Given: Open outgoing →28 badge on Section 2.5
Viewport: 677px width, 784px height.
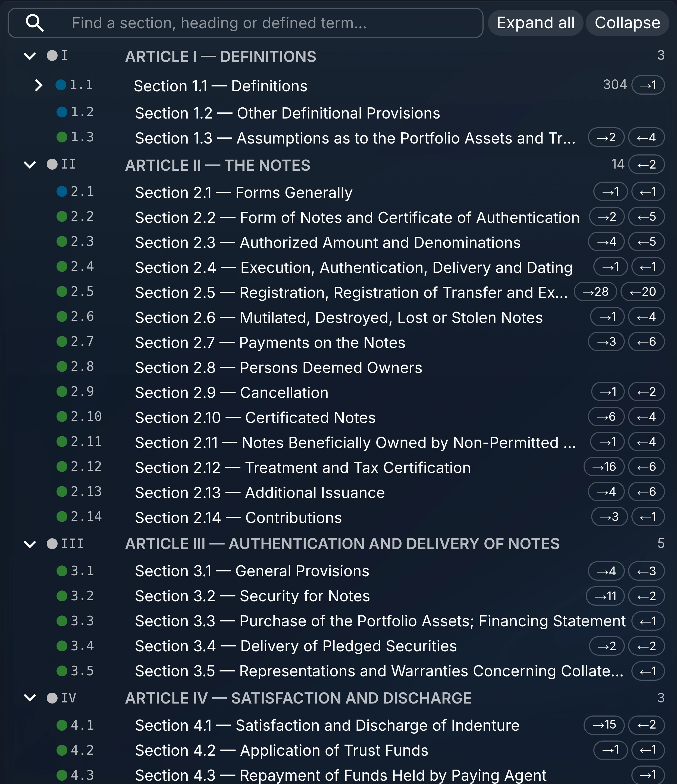Looking at the screenshot, I should coord(595,292).
